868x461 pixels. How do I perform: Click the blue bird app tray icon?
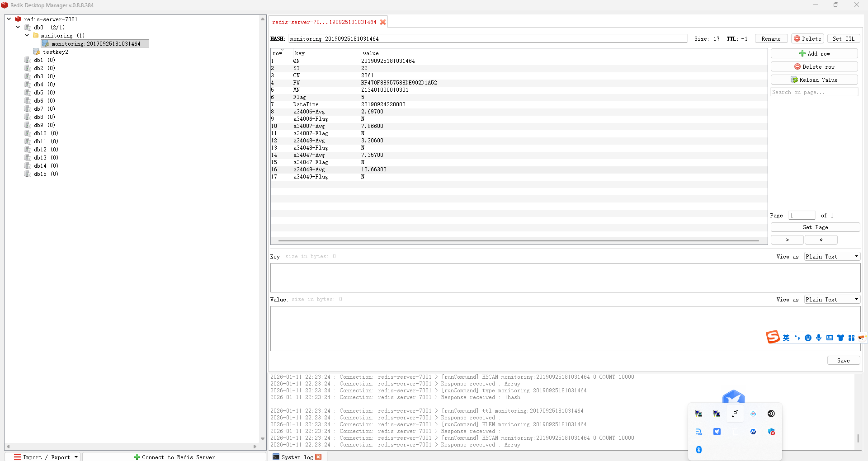717,432
